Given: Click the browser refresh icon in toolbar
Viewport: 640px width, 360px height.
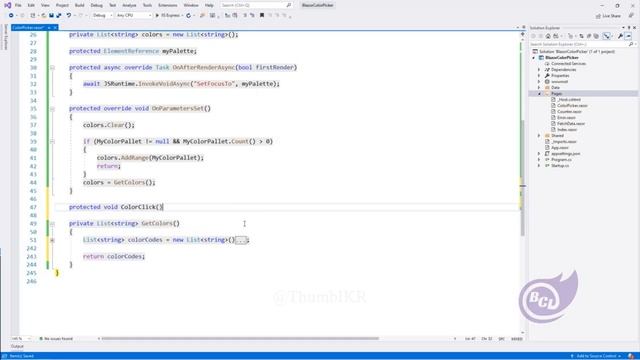Looking at the screenshot, I should pyautogui.click(x=189, y=16).
